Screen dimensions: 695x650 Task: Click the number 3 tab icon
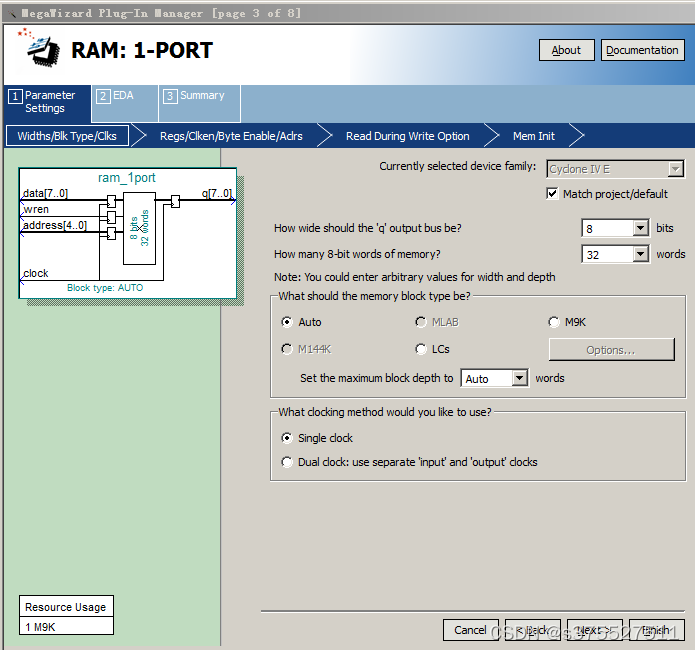pyautogui.click(x=170, y=96)
